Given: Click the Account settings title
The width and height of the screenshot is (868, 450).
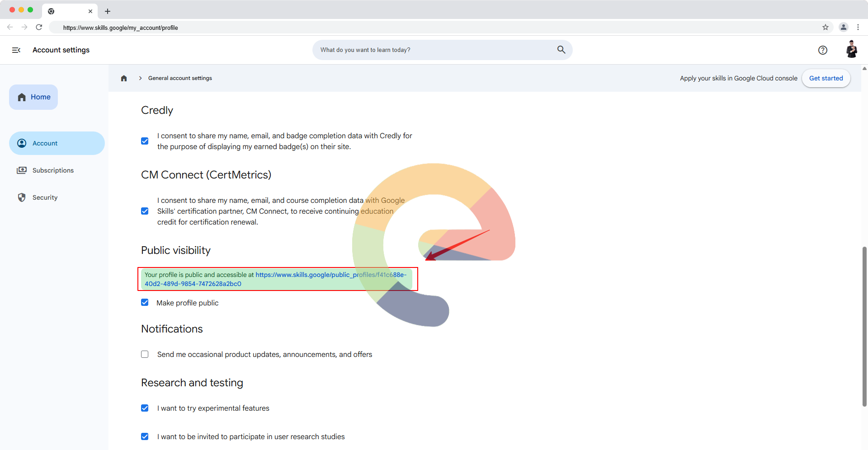Looking at the screenshot, I should point(61,50).
